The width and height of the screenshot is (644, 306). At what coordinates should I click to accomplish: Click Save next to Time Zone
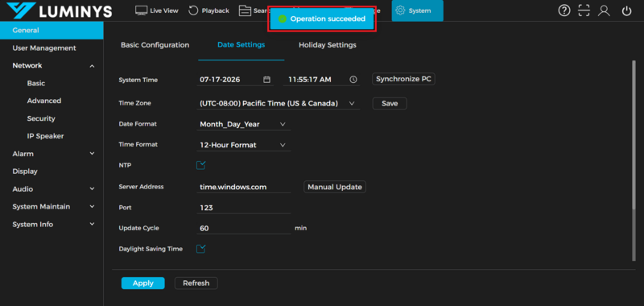390,104
